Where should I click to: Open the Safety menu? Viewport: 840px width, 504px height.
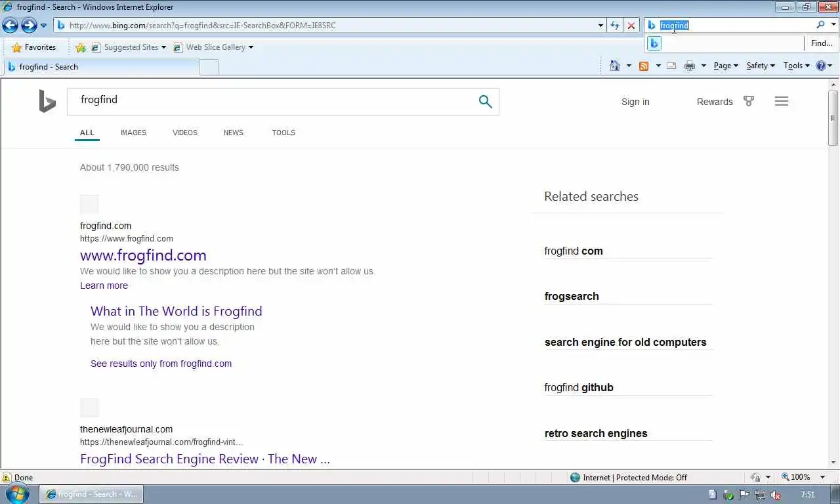[761, 66]
